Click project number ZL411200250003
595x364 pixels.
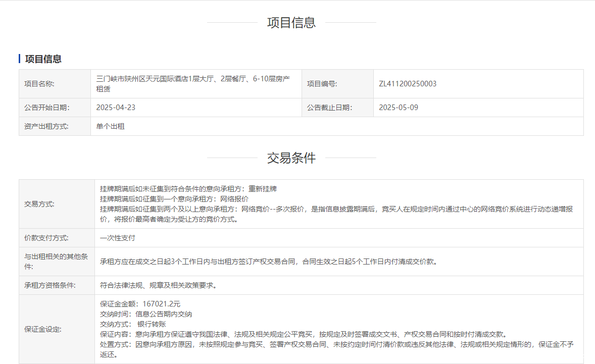point(408,84)
